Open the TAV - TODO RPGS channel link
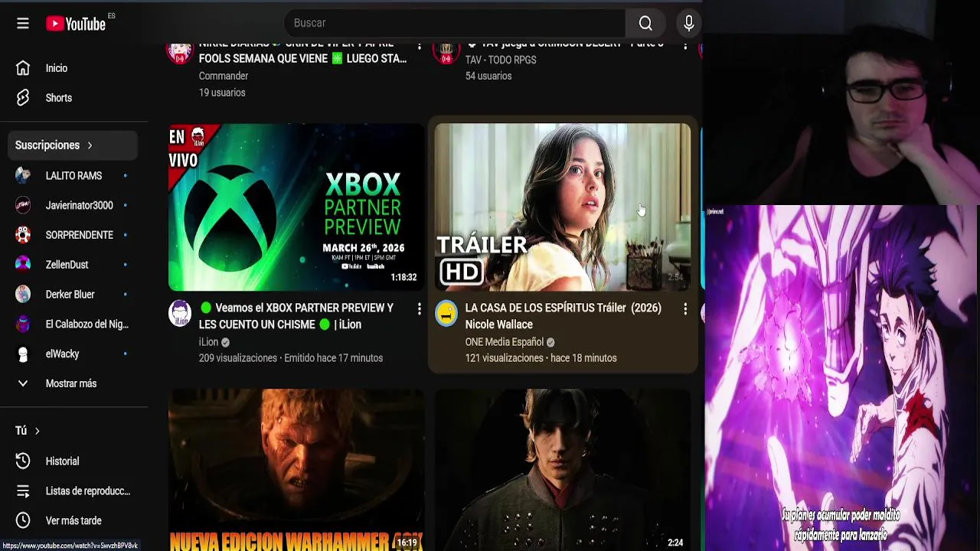The width and height of the screenshot is (980, 551). (501, 60)
